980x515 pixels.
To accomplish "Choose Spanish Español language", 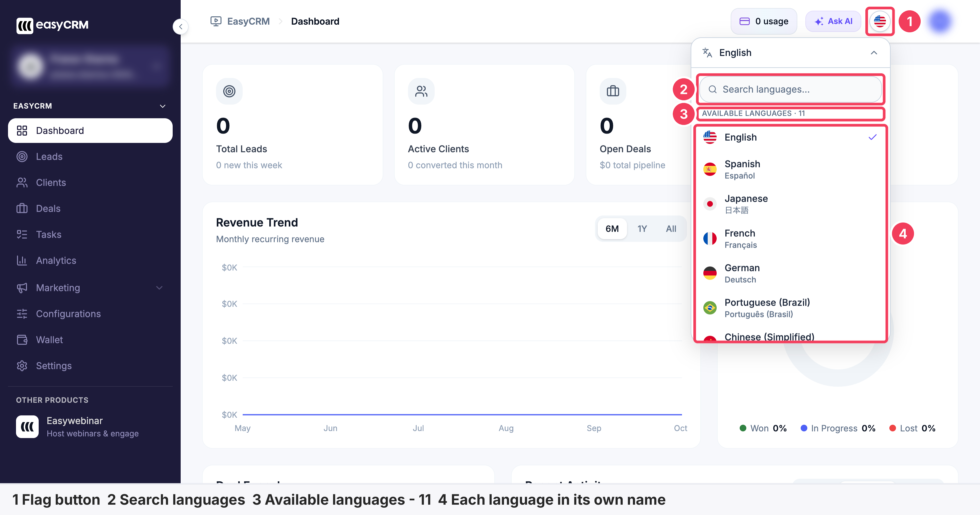I will [x=790, y=170].
